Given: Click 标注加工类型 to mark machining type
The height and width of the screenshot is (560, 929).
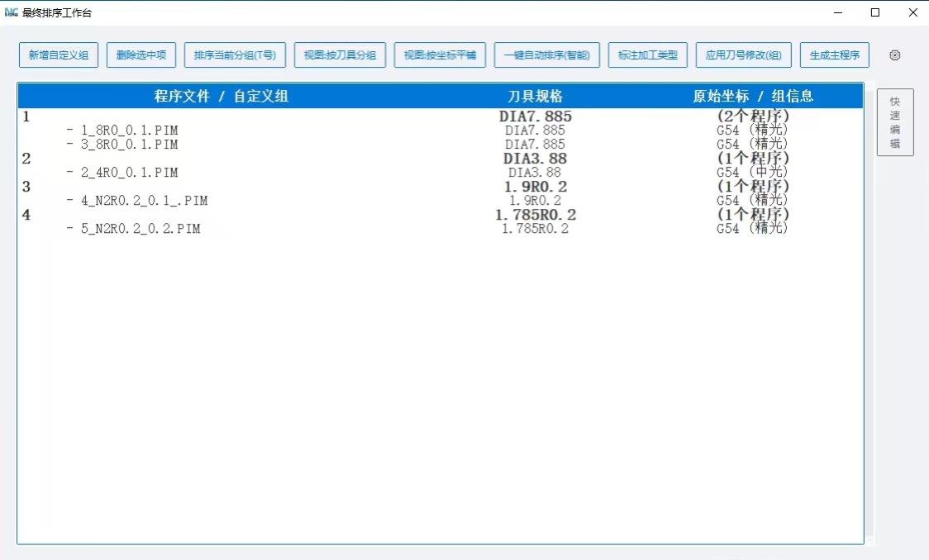Looking at the screenshot, I should coord(647,55).
